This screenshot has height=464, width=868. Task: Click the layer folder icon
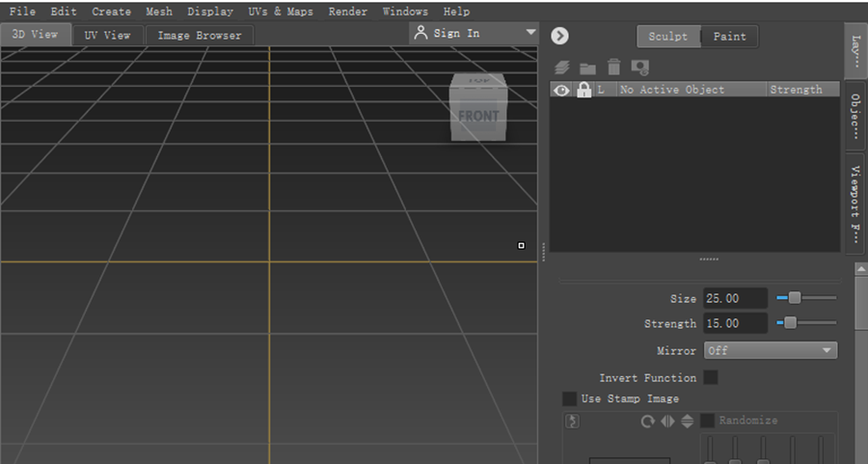coord(587,68)
